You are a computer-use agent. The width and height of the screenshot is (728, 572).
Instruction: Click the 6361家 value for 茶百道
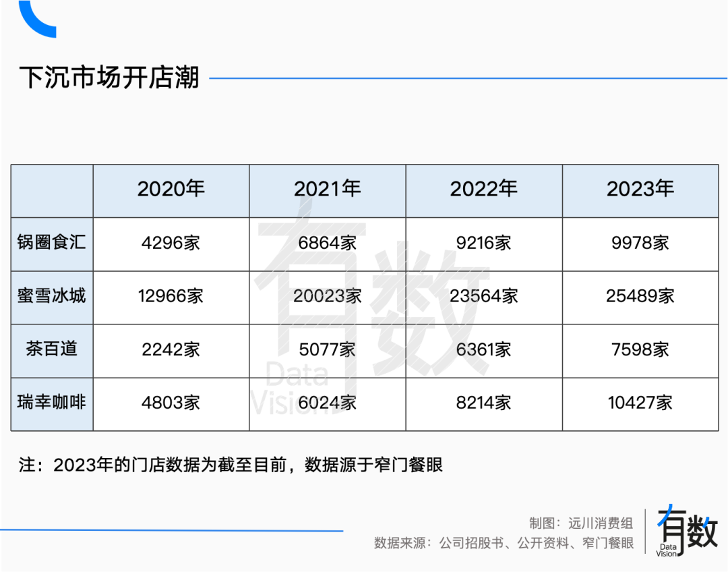pyautogui.click(x=484, y=351)
